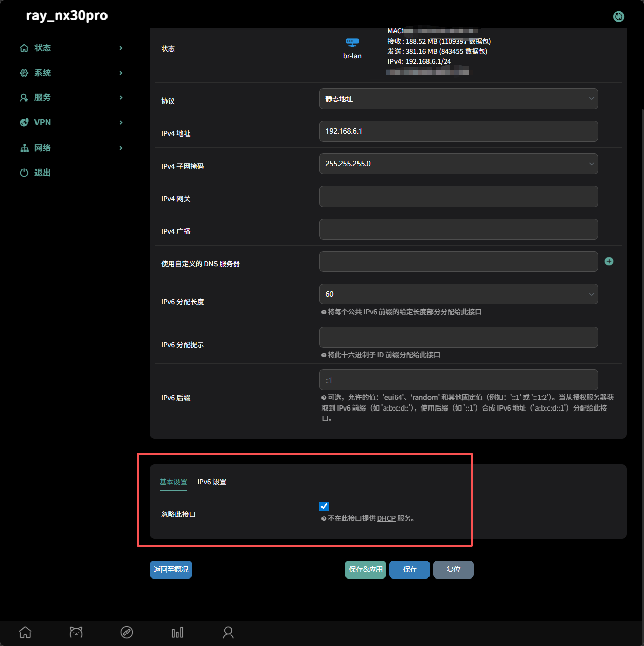Open the 协议 protocol dropdown
The width and height of the screenshot is (644, 646).
click(458, 99)
